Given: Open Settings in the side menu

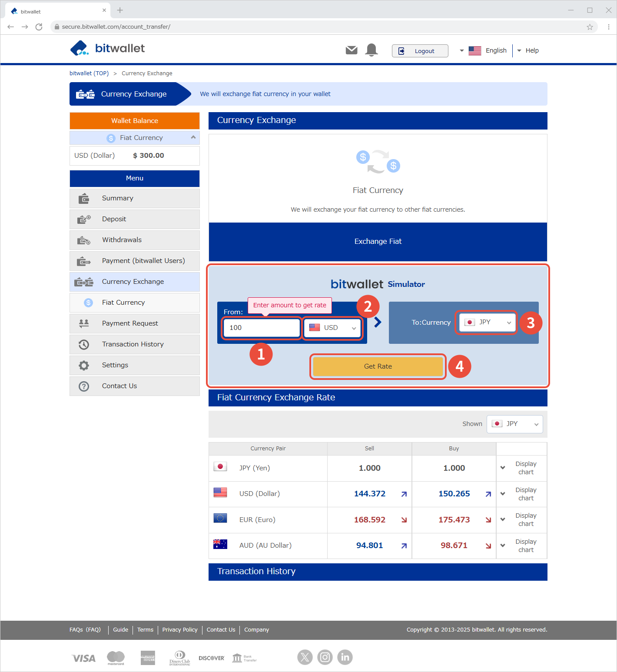Looking at the screenshot, I should coord(135,365).
